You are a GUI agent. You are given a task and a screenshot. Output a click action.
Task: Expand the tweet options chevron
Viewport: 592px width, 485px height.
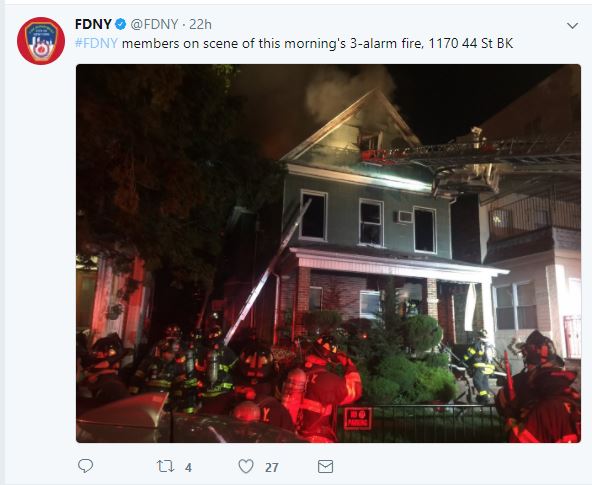pos(573,26)
